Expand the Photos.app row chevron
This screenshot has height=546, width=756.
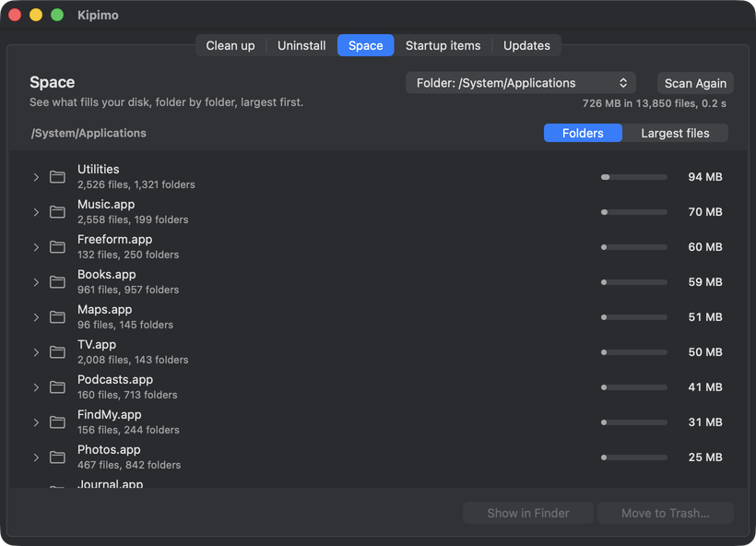point(36,457)
